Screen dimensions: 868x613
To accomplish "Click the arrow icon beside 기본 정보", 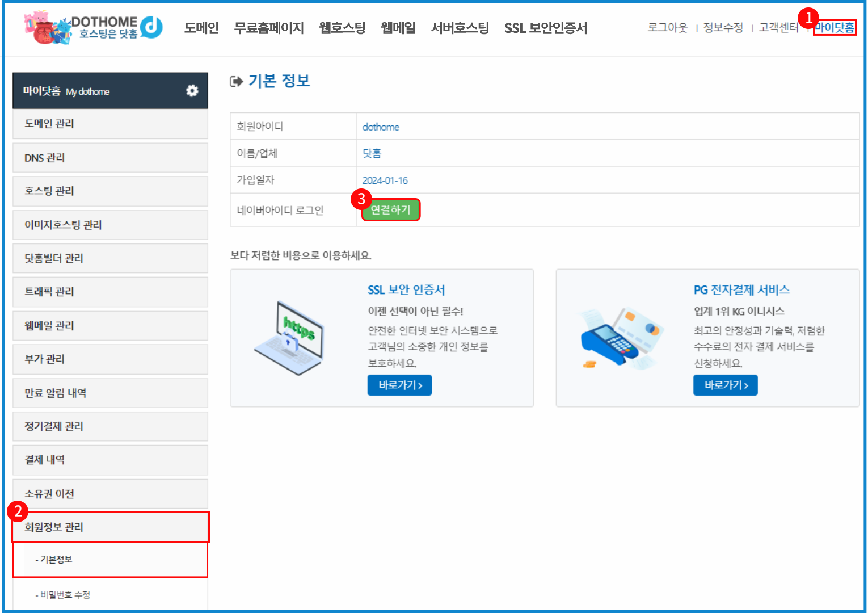I will click(x=236, y=82).
